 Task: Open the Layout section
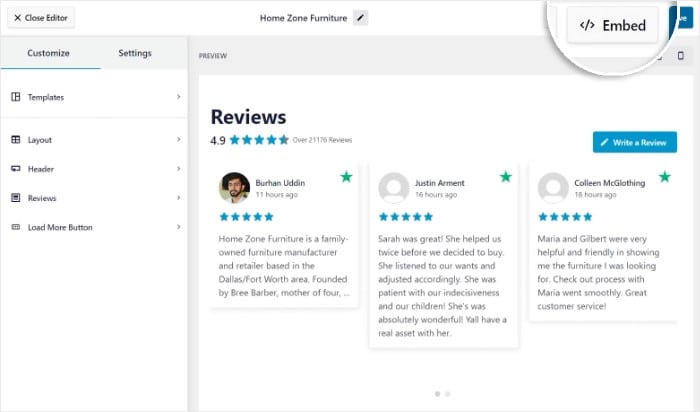click(94, 140)
